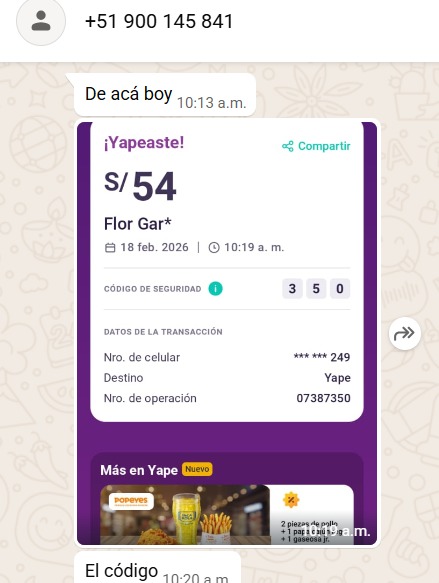
Task: Click security code digit 0
Action: click(x=340, y=289)
